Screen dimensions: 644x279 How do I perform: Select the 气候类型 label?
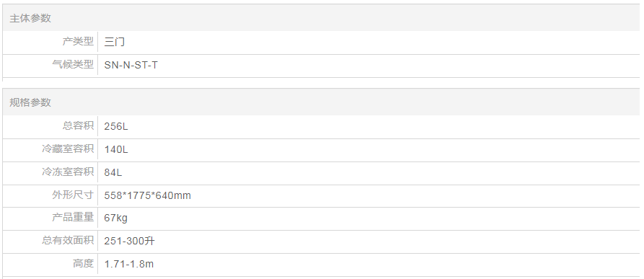[x=73, y=64]
